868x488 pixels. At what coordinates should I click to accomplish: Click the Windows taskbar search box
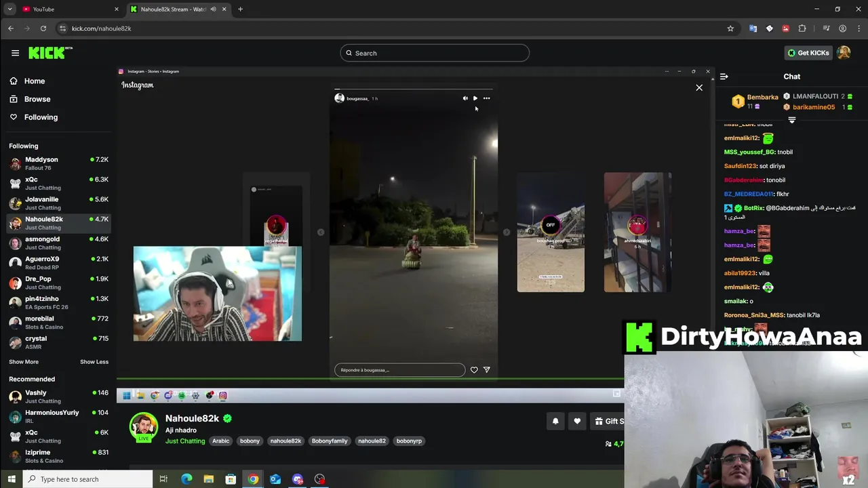point(88,479)
